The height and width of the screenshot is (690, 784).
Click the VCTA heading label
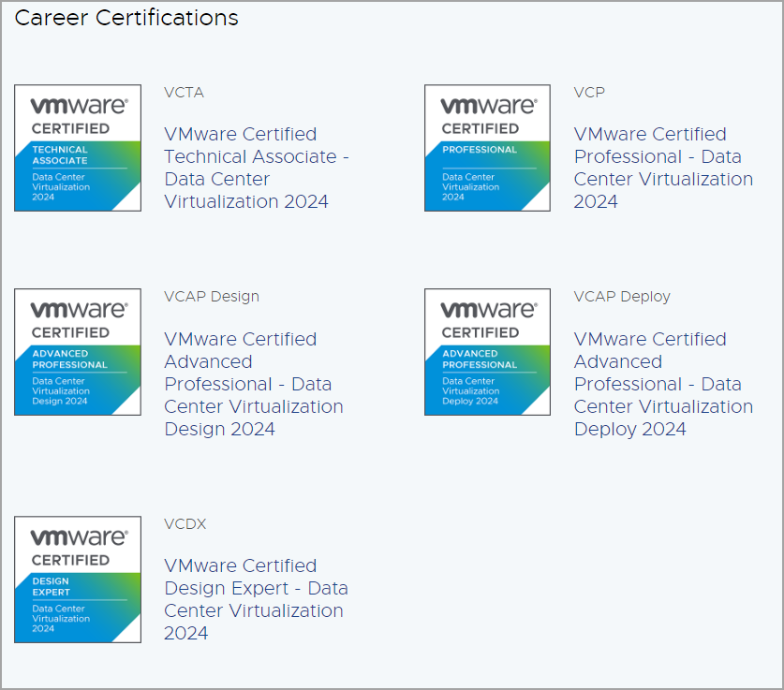pyautogui.click(x=184, y=92)
